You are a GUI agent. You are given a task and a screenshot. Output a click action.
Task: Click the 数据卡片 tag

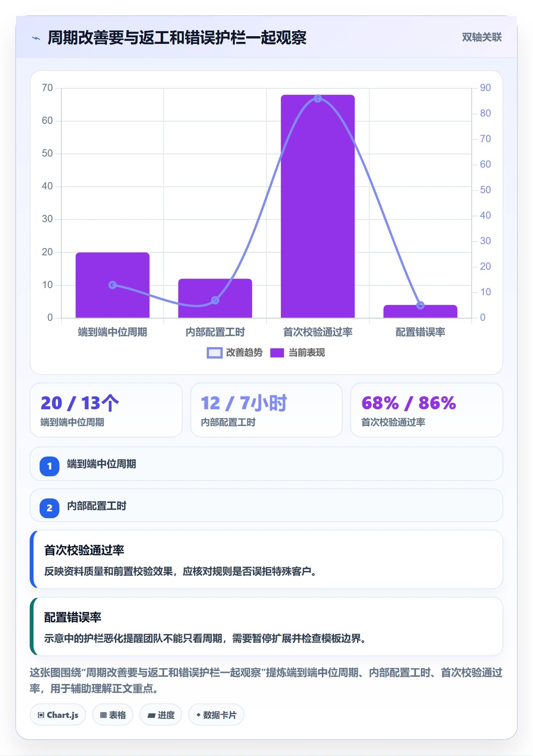[216, 715]
